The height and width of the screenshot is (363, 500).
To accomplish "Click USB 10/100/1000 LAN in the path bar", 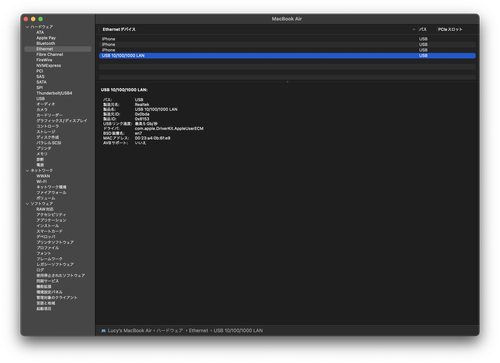I will 238,331.
